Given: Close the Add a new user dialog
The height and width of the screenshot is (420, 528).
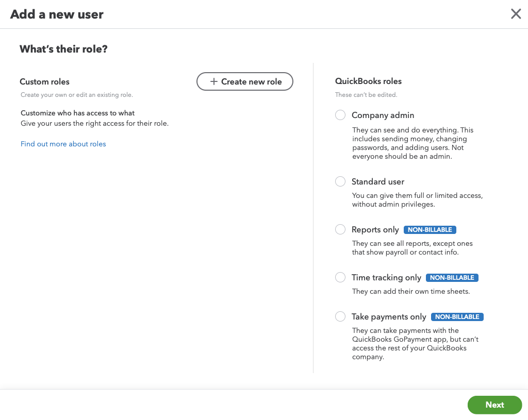Looking at the screenshot, I should [516, 14].
